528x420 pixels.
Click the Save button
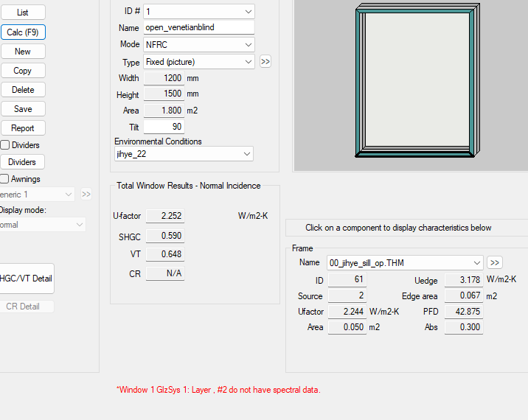[23, 109]
